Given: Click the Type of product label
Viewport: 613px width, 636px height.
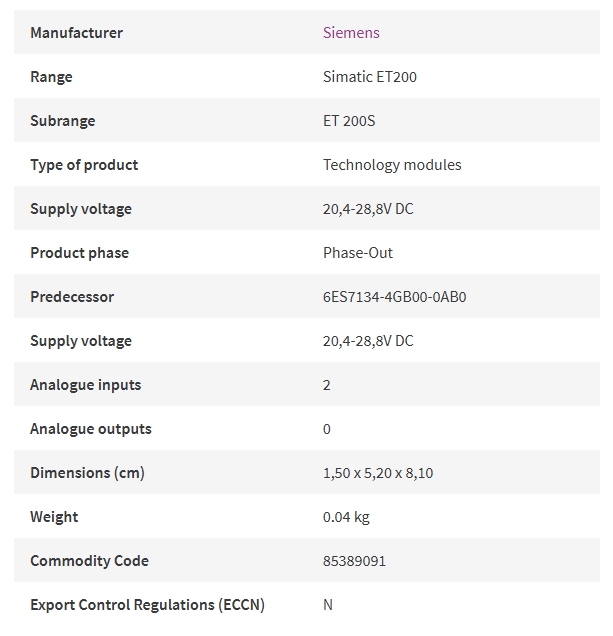Looking at the screenshot, I should [84, 165].
